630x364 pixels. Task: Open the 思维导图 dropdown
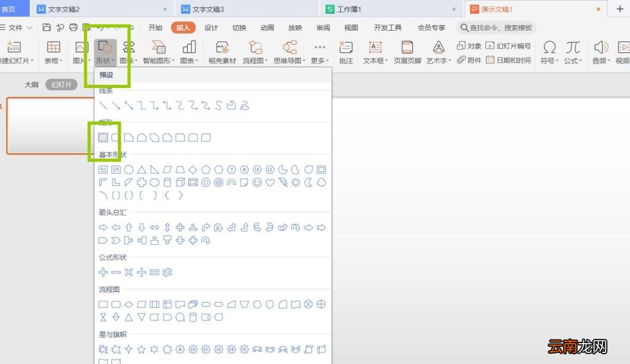(x=290, y=52)
